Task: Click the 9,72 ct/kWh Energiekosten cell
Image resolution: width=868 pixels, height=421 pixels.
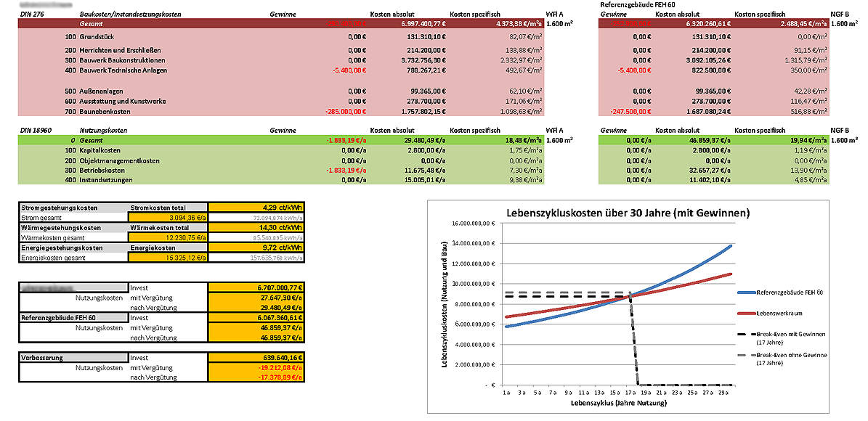Action: click(256, 247)
